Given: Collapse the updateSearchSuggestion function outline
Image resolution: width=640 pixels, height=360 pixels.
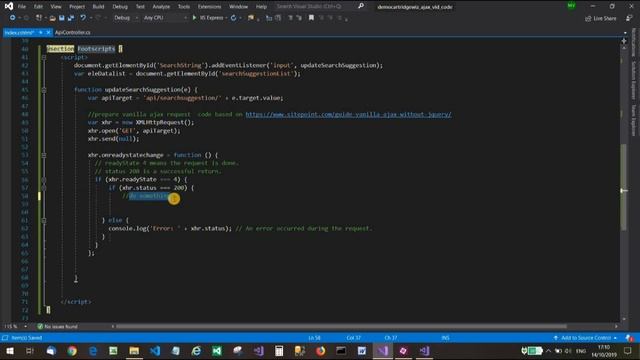Looking at the screenshot, I should pos(44,90).
